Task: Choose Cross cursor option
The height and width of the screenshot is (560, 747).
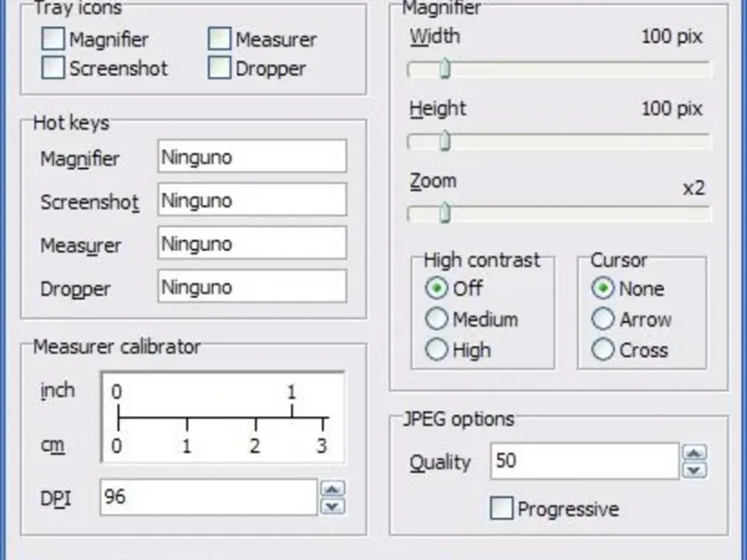Action: (x=603, y=350)
